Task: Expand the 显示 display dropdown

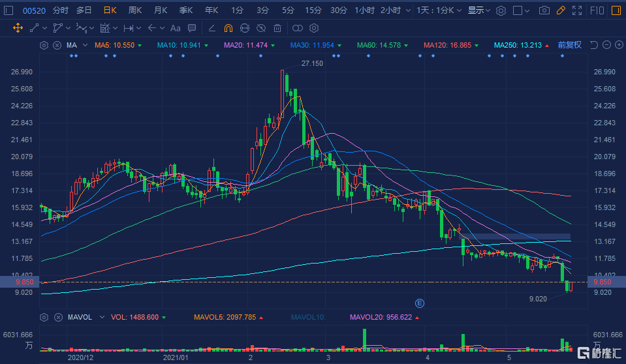Action: pos(478,10)
